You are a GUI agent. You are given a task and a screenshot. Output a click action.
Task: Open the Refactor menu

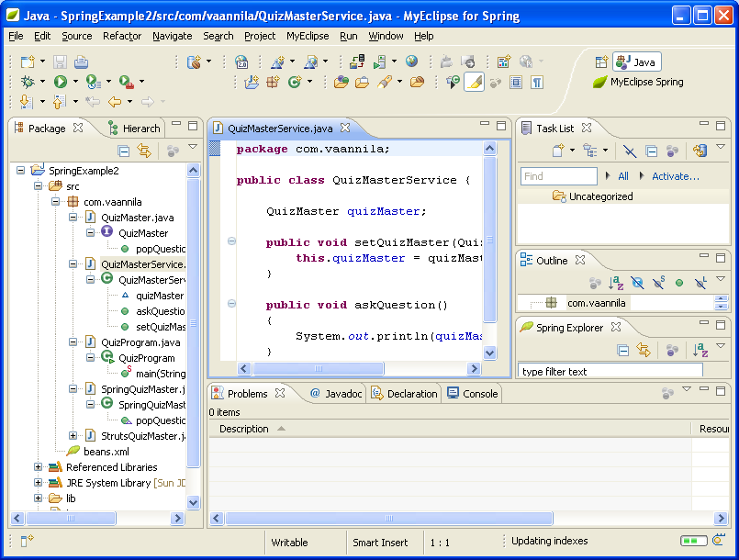coord(122,36)
